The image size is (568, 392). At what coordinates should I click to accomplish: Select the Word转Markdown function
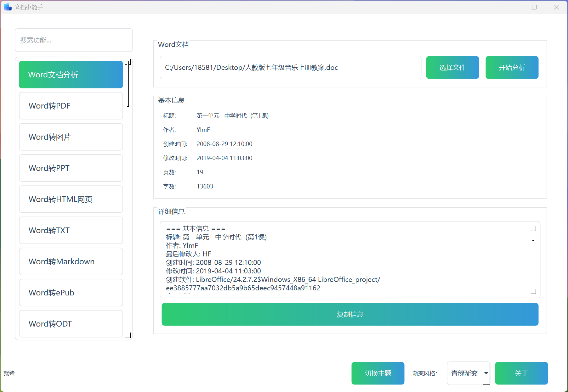71,261
